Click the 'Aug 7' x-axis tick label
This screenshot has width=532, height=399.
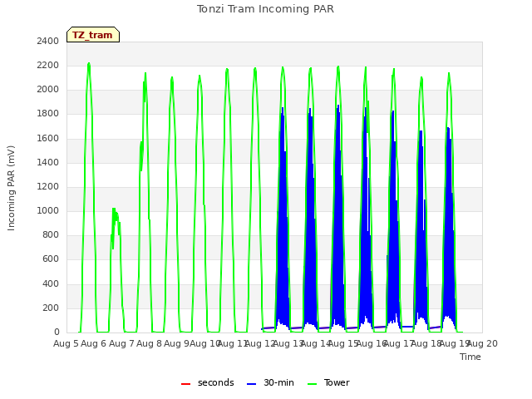coord(121,343)
